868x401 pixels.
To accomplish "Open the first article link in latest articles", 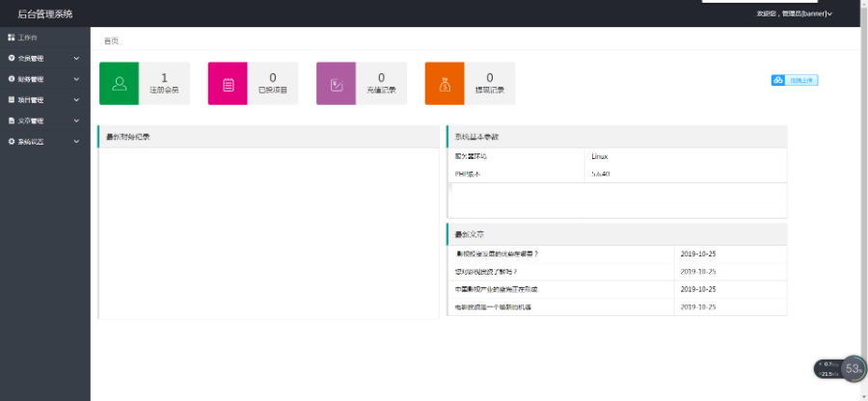I will tap(497, 254).
